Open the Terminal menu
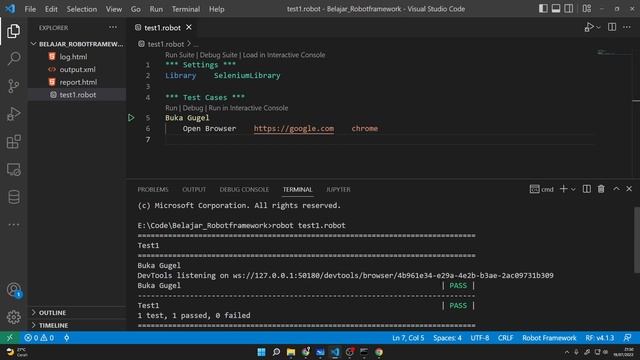This screenshot has height=360, width=640. (x=186, y=9)
